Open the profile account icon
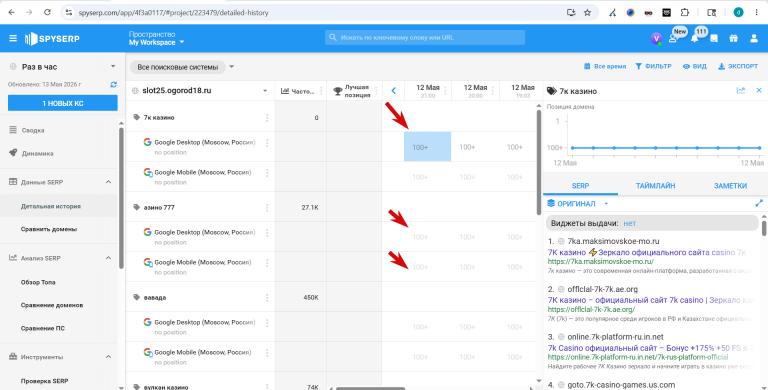 click(754, 38)
